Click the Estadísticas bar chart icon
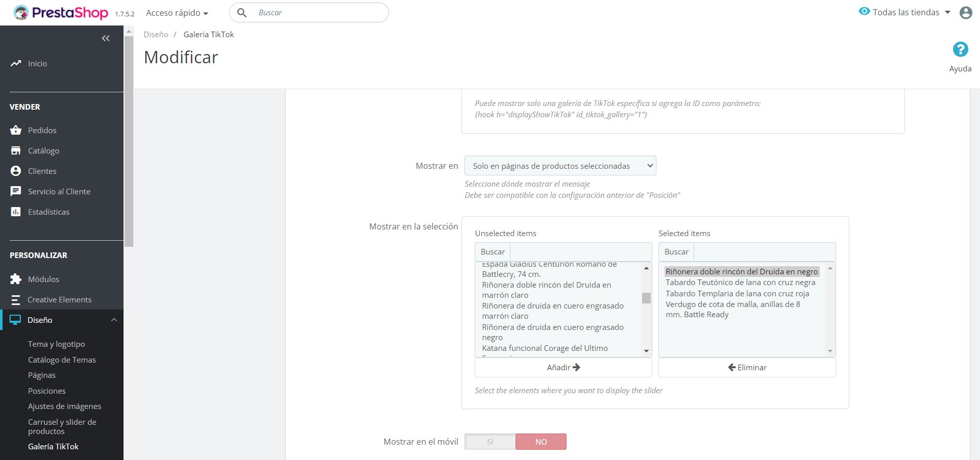 coord(16,212)
